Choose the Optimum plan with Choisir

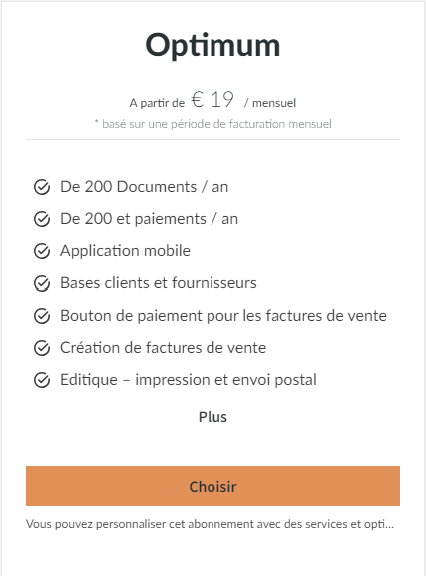(213, 486)
